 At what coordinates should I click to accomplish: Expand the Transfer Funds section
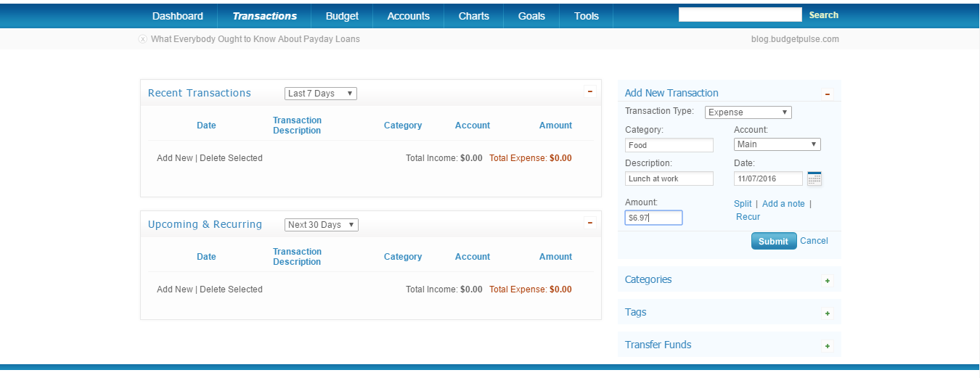point(827,346)
